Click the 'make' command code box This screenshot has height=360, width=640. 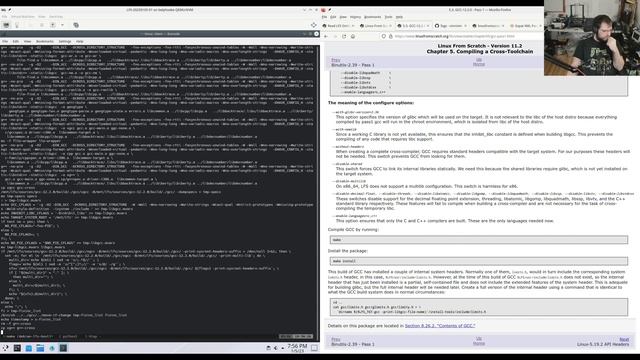479,240
